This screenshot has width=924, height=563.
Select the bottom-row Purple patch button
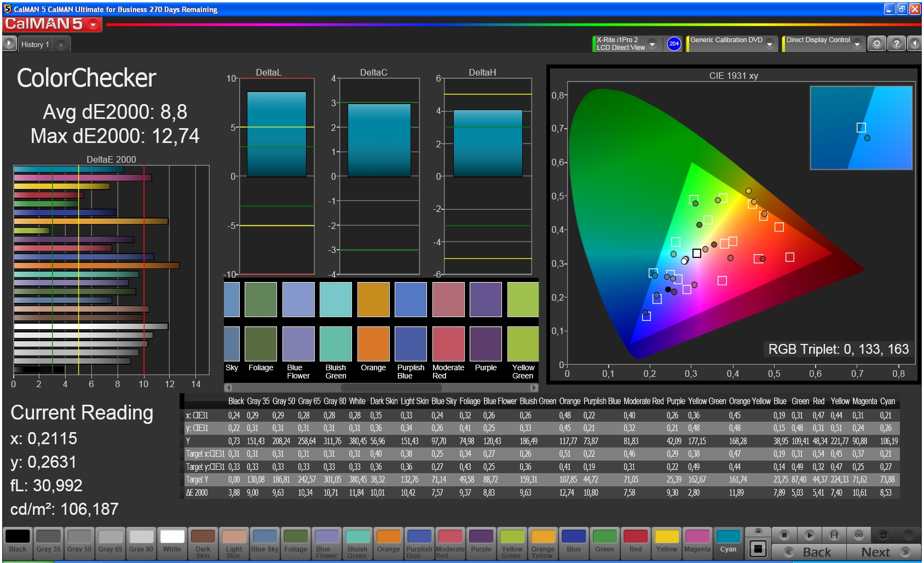click(481, 543)
